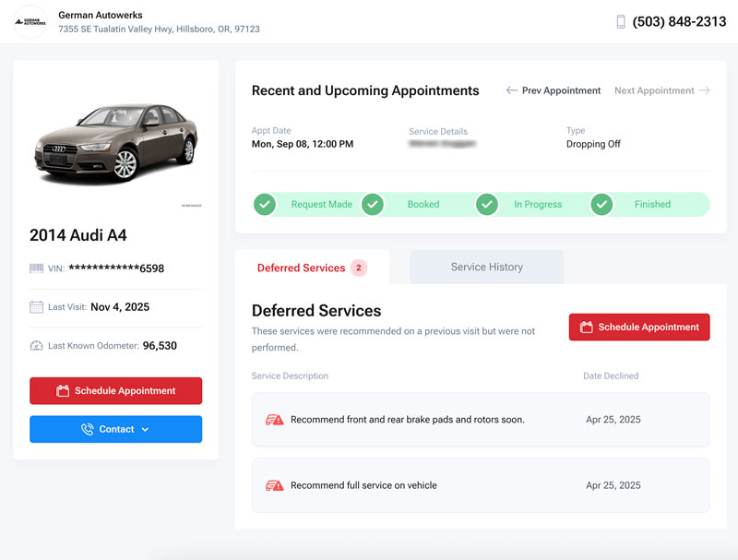Click the odometer gauge icon

pyautogui.click(x=37, y=346)
